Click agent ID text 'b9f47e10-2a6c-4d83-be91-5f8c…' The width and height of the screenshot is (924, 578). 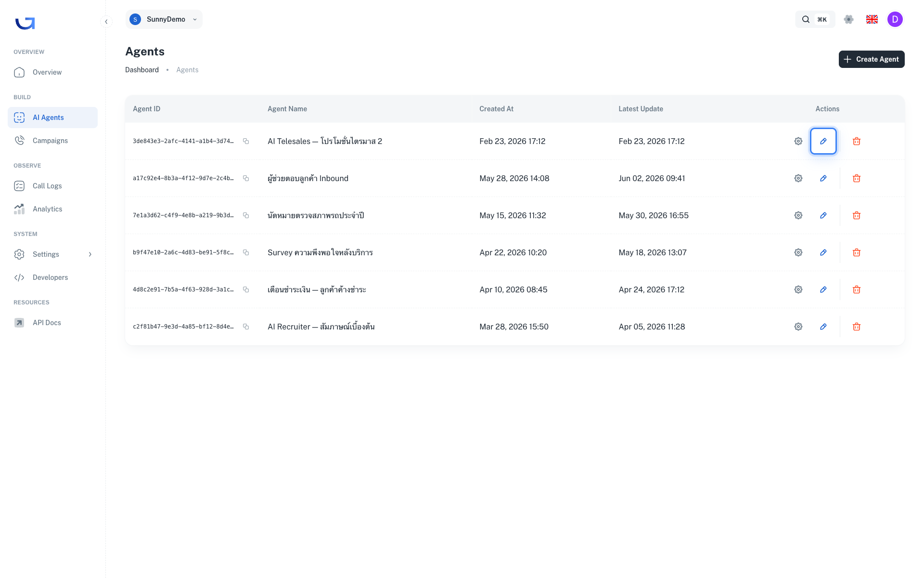point(183,252)
